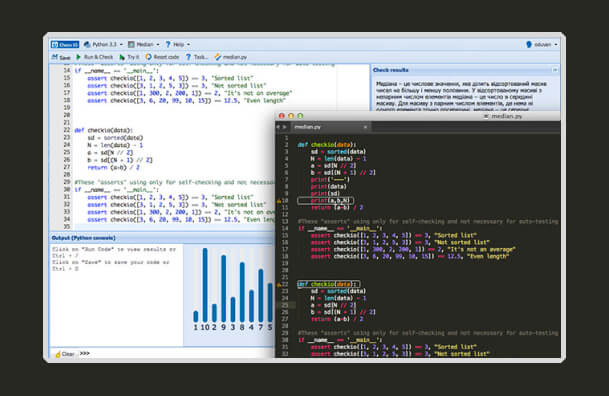Open the user account dropdown arrow

(x=556, y=45)
